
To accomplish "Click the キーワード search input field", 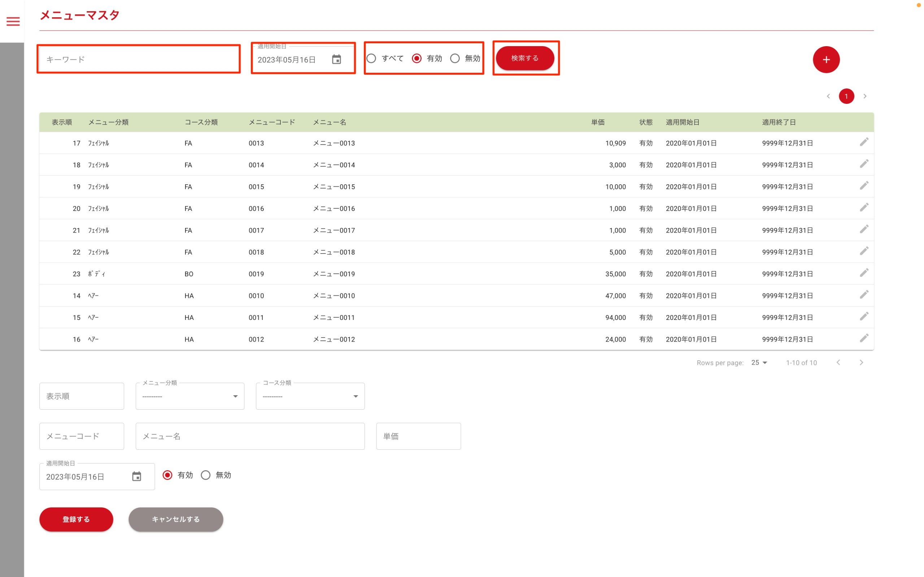I will click(x=139, y=60).
